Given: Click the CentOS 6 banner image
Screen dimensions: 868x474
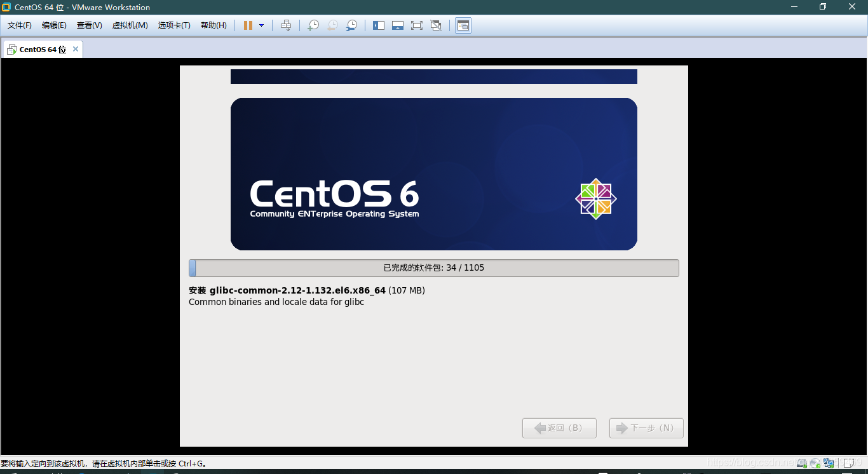Looking at the screenshot, I should tap(434, 174).
